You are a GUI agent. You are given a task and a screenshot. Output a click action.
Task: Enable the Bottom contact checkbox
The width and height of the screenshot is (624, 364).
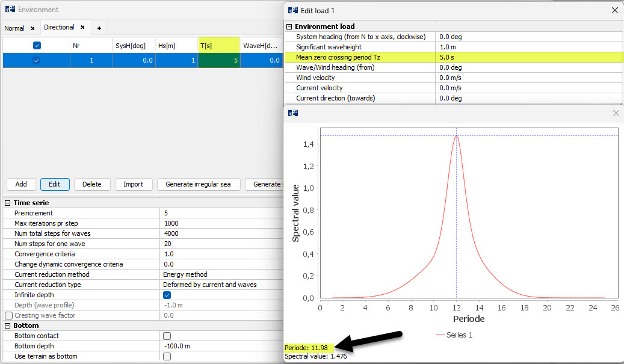pyautogui.click(x=167, y=336)
